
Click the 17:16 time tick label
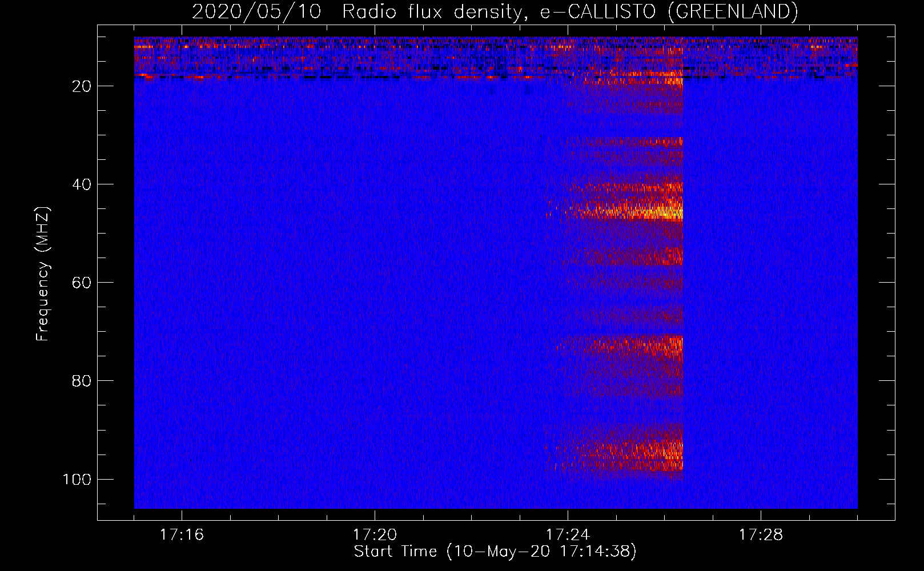182,535
